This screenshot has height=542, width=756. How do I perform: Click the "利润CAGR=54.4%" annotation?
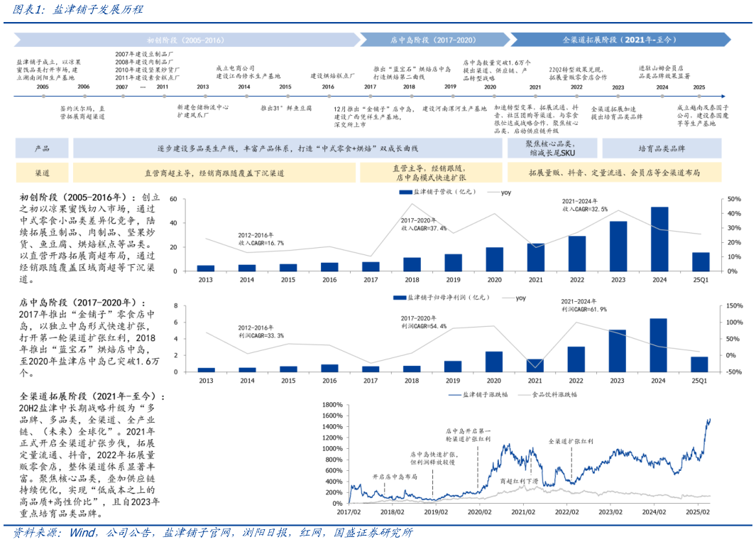click(x=424, y=326)
